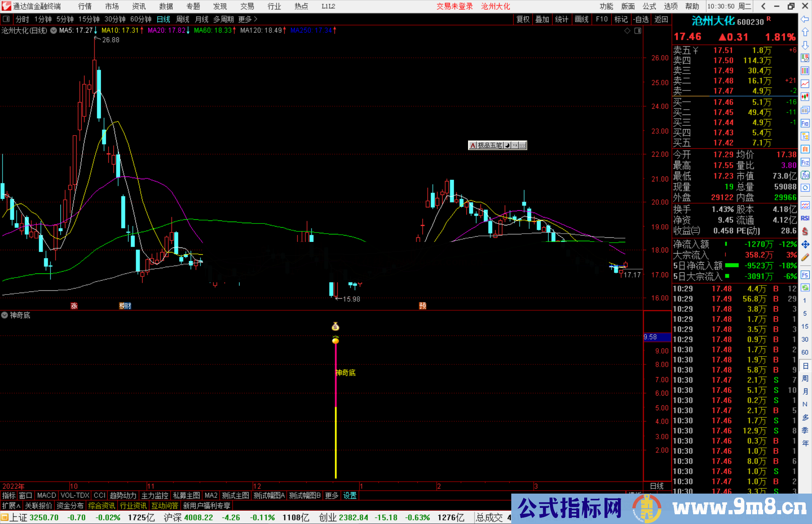Click the 统计 statistics button
Image resolution: width=812 pixels, height=524 pixels.
[x=562, y=19]
